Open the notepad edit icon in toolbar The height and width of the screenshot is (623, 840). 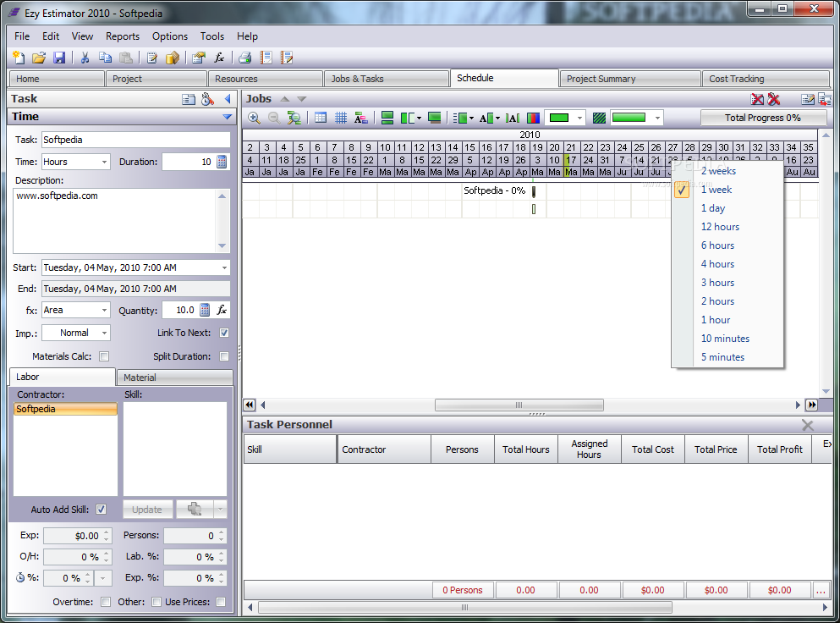pos(152,58)
